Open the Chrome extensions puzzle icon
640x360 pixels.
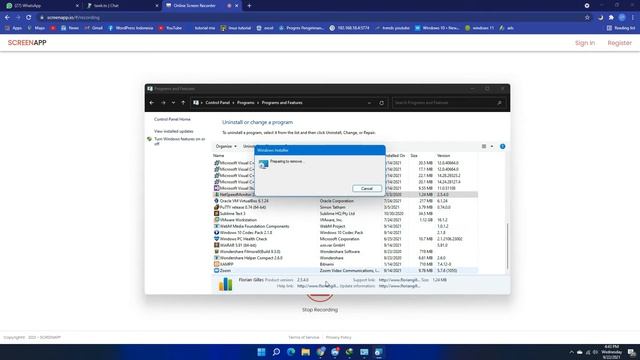611,18
